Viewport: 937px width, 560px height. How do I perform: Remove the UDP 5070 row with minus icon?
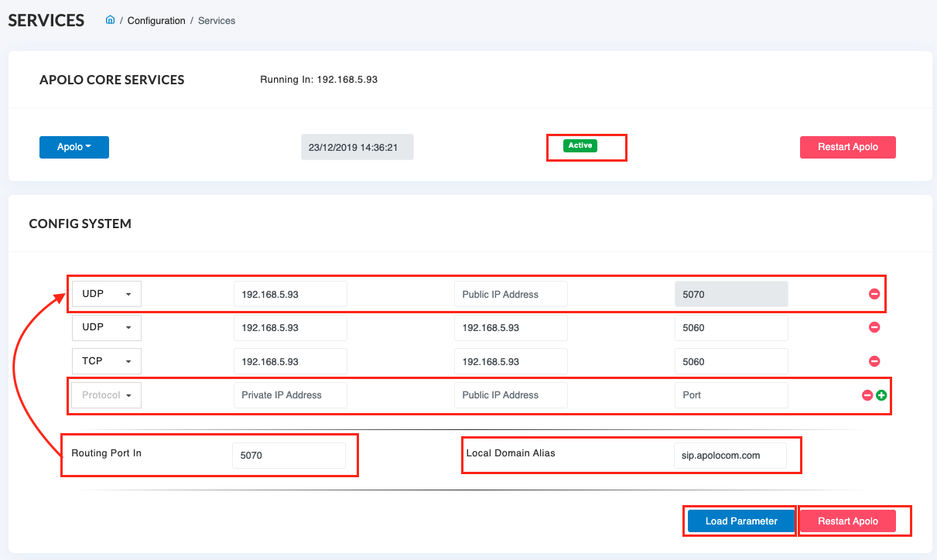[874, 294]
